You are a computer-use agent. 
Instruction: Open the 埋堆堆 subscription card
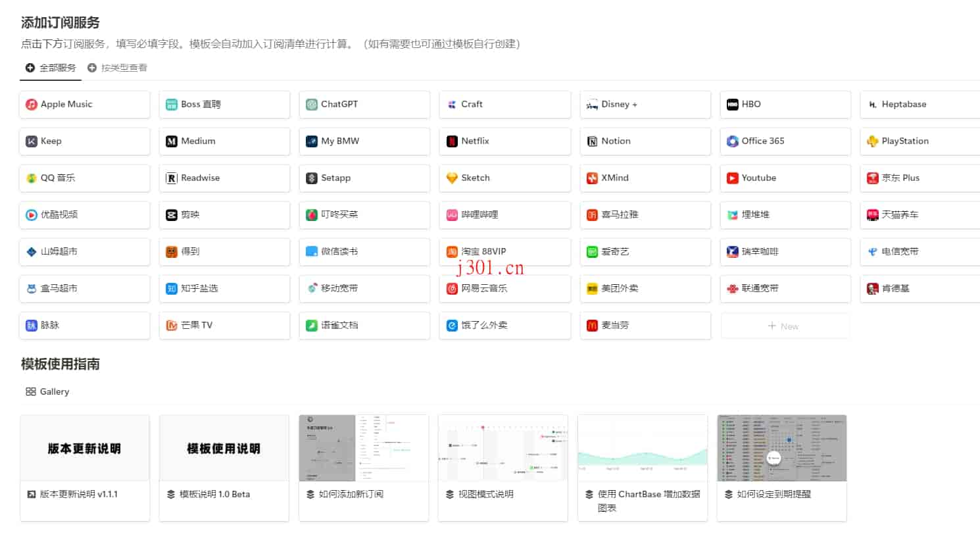[x=785, y=215]
